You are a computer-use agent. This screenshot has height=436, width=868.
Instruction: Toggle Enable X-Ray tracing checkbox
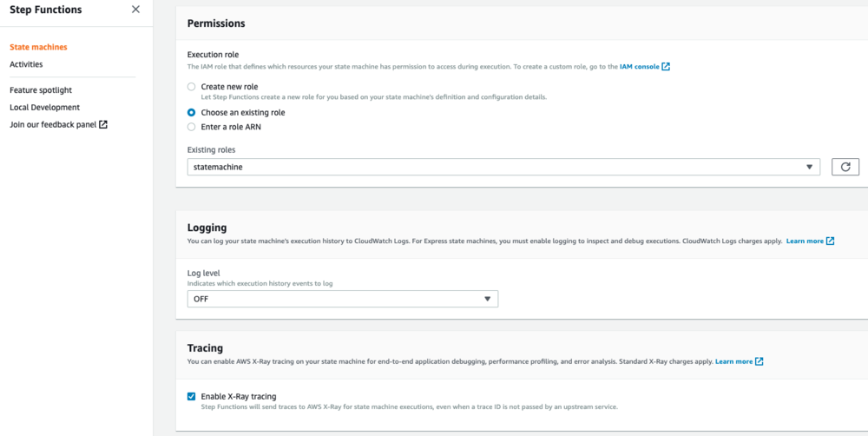point(192,396)
